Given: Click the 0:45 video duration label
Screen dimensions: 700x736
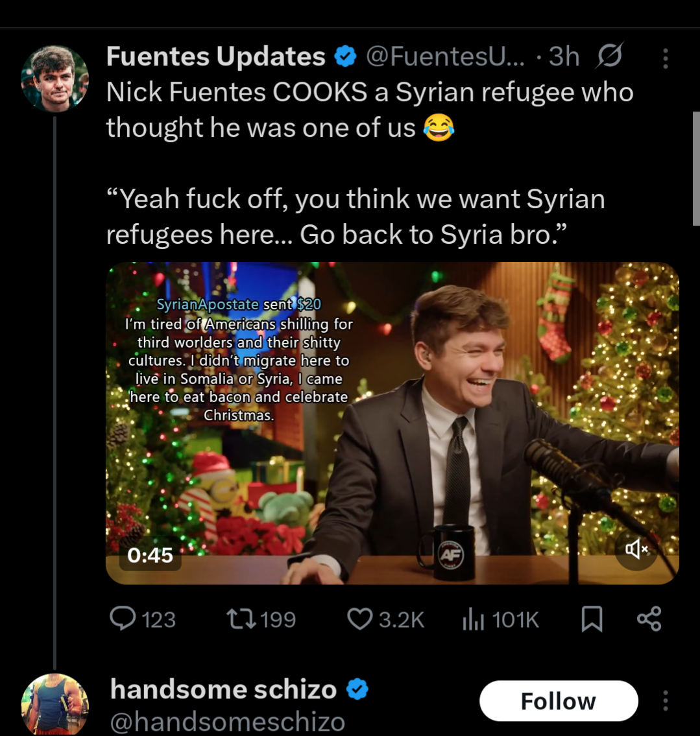Looking at the screenshot, I should (151, 555).
